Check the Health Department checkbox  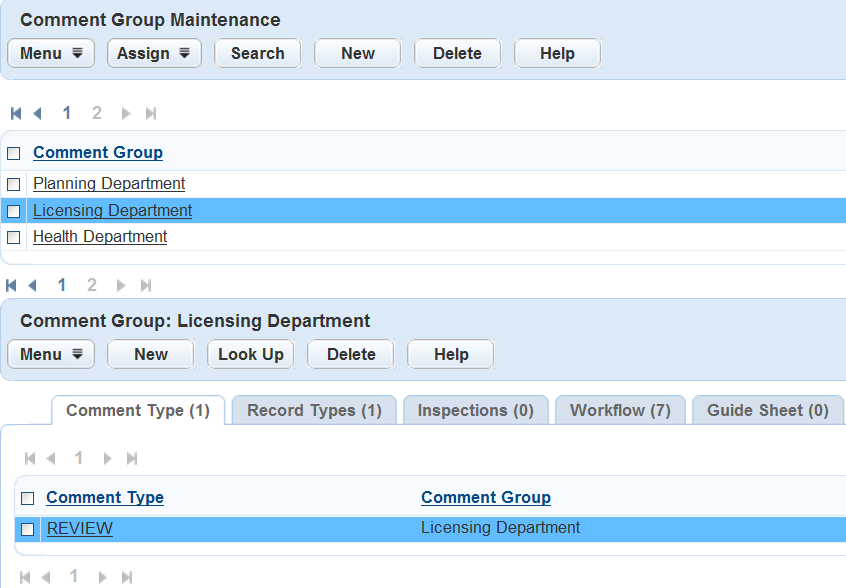(14, 237)
